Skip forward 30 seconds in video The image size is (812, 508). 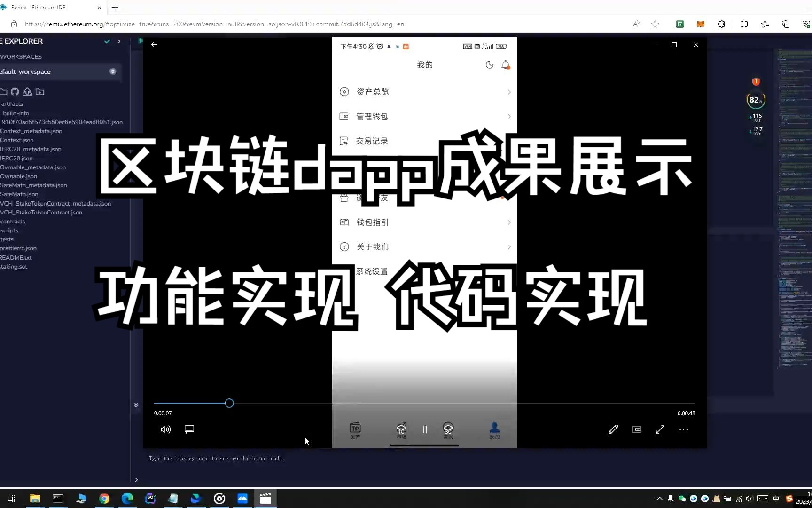448,429
